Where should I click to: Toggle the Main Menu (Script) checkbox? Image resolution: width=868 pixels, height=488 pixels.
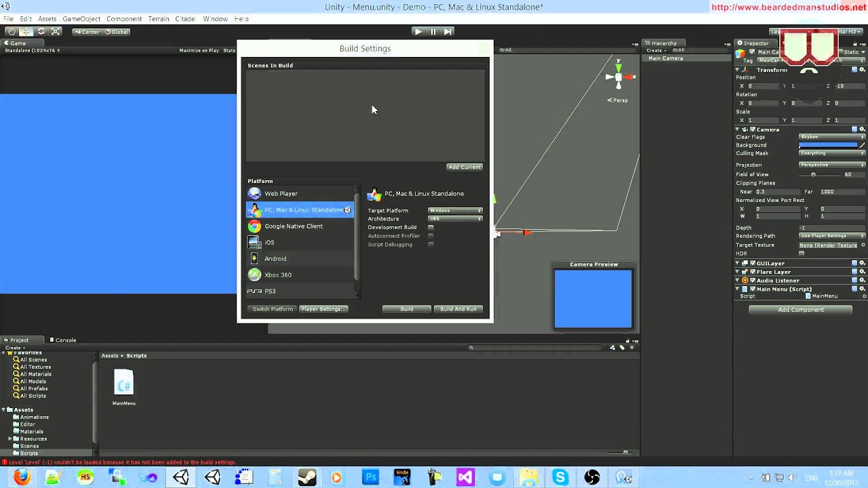(x=752, y=289)
